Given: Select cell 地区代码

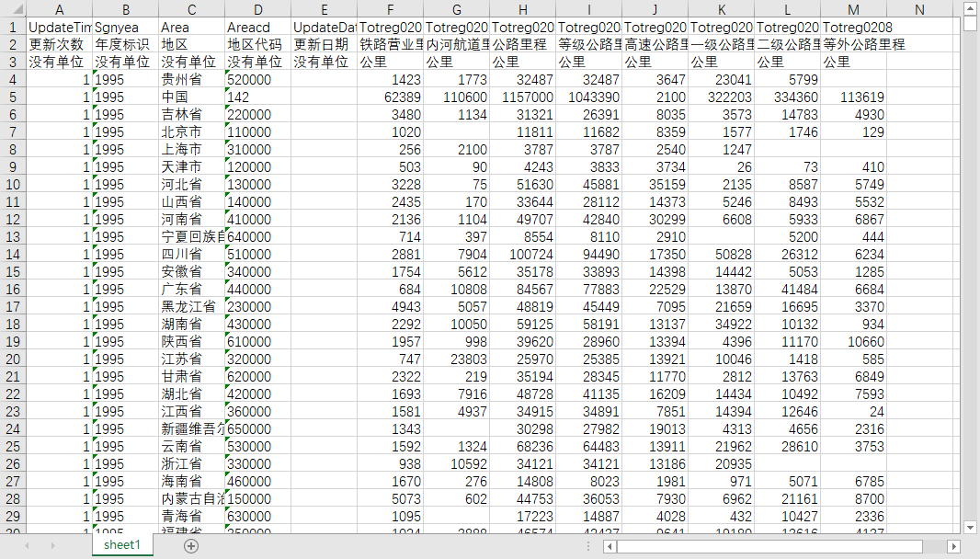Looking at the screenshot, I should (258, 44).
